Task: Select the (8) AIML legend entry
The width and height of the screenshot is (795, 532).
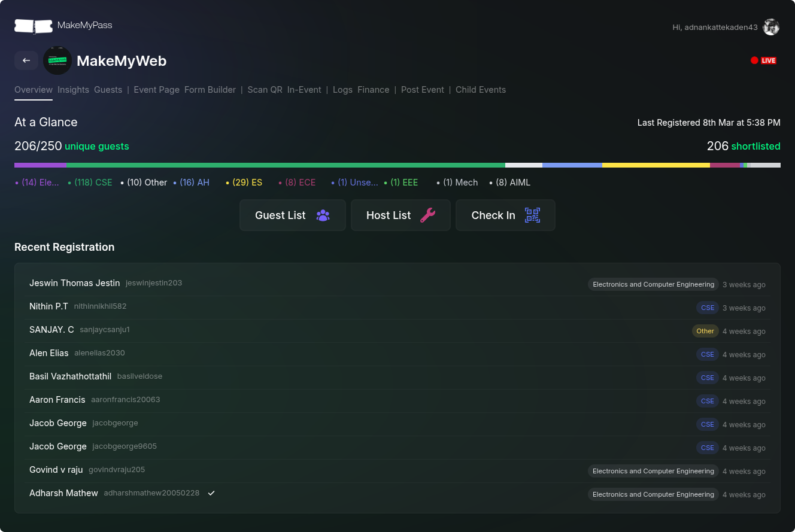Action: [509, 183]
